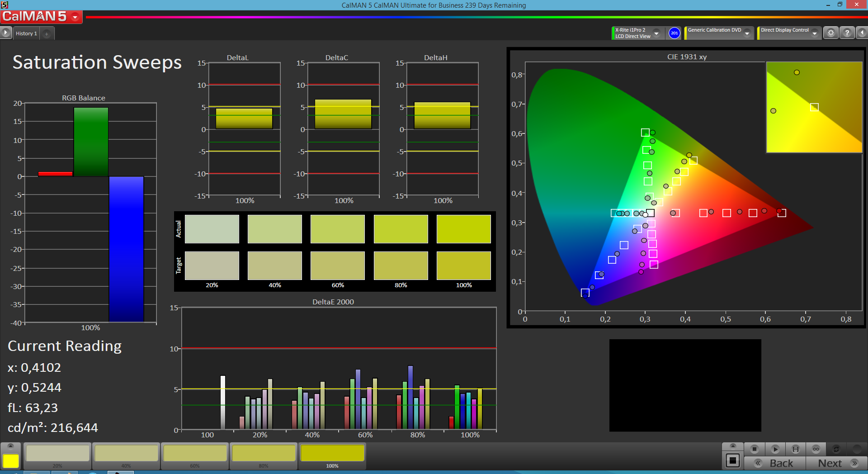Click the zoomed CIE yellow inset thumbnail
The height and width of the screenshot is (474, 868).
814,107
